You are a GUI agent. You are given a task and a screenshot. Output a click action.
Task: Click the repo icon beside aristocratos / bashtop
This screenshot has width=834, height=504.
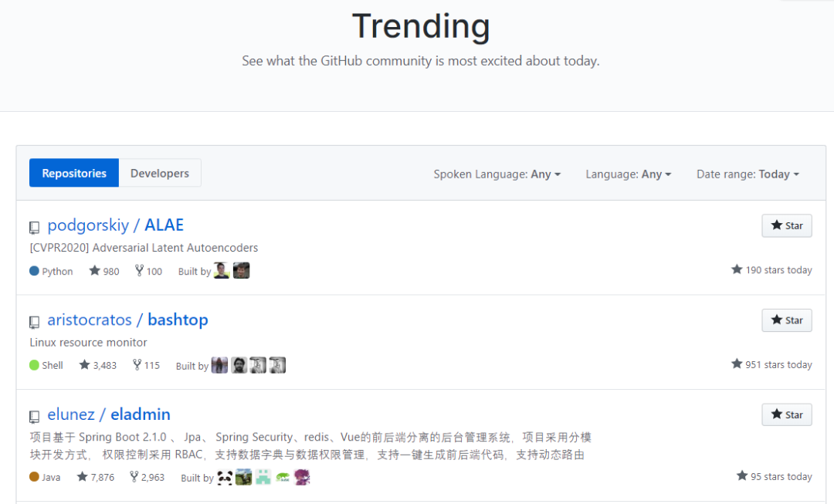point(34,322)
